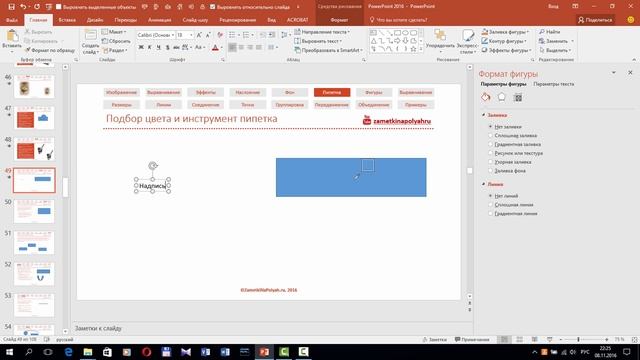Screen dimensions: 640x360
Task: Open Заливка фигуры shape fill dropdown
Action: point(505,32)
